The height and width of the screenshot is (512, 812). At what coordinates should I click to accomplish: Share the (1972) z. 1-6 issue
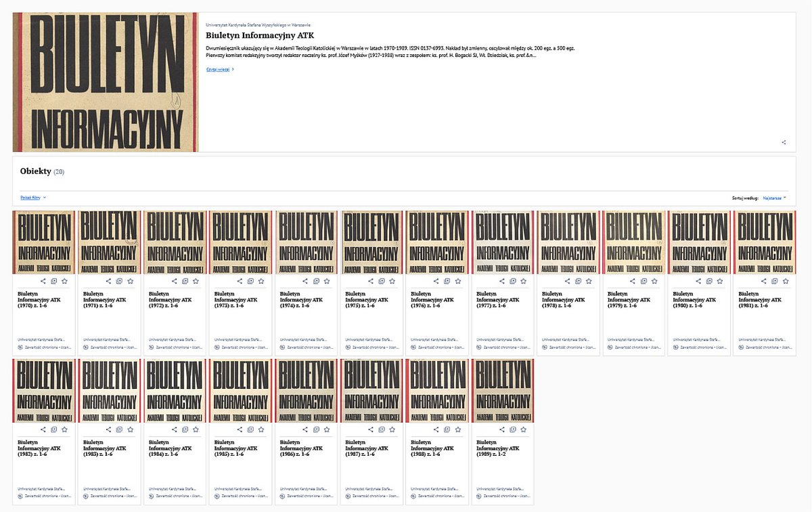click(175, 280)
